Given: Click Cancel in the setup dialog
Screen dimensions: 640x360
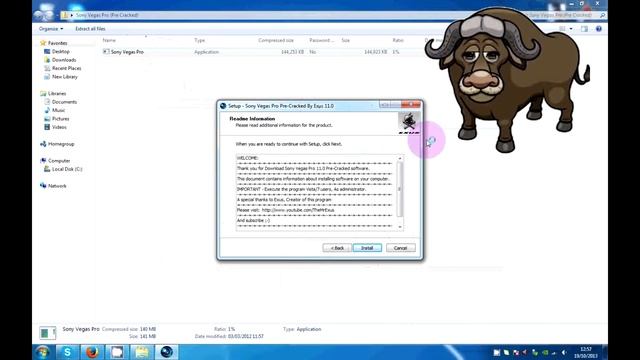Looking at the screenshot, I should click(x=400, y=248).
